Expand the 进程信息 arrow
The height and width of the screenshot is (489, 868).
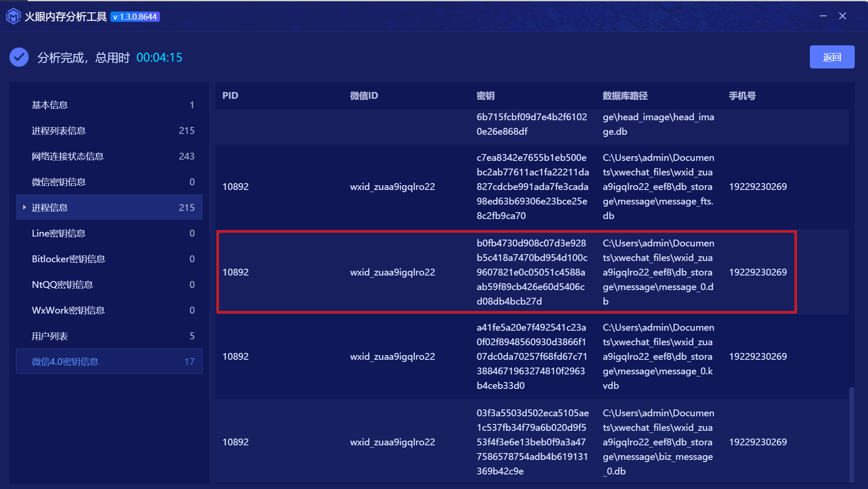point(24,207)
